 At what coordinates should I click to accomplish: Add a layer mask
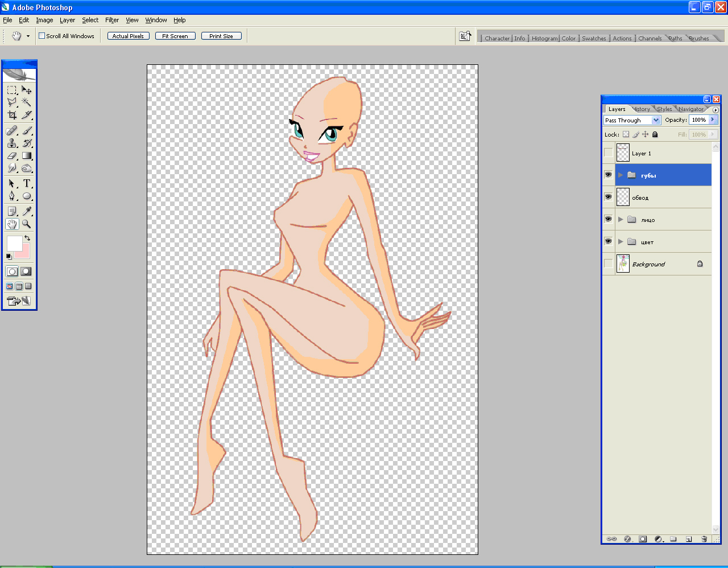(643, 538)
